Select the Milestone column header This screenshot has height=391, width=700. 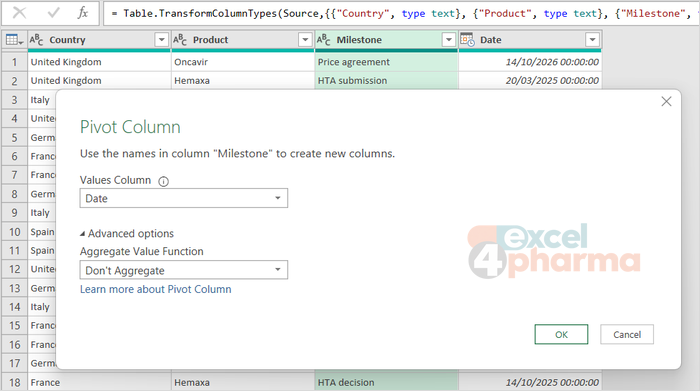coord(387,40)
